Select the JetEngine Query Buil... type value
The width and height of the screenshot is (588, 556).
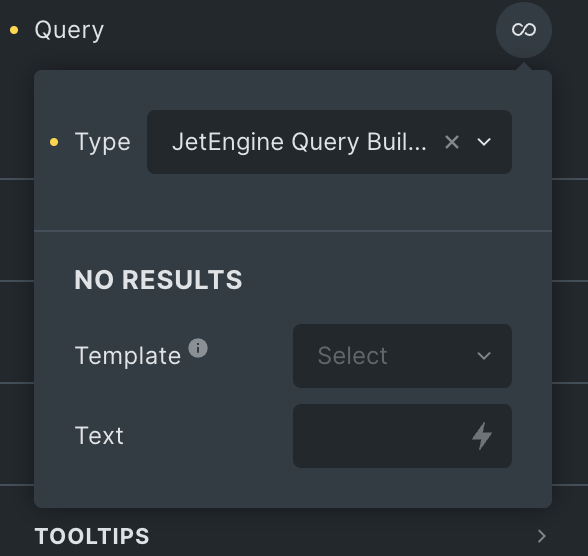[x=299, y=142]
